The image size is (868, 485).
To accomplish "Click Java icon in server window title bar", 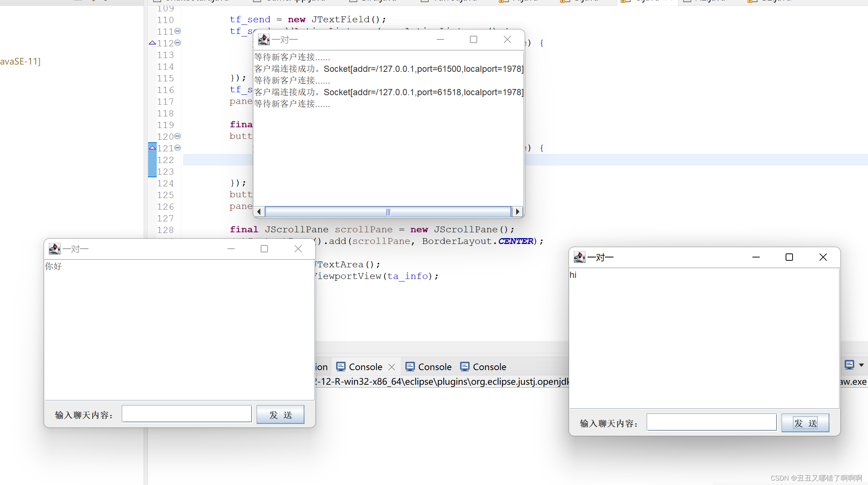I will coord(264,39).
